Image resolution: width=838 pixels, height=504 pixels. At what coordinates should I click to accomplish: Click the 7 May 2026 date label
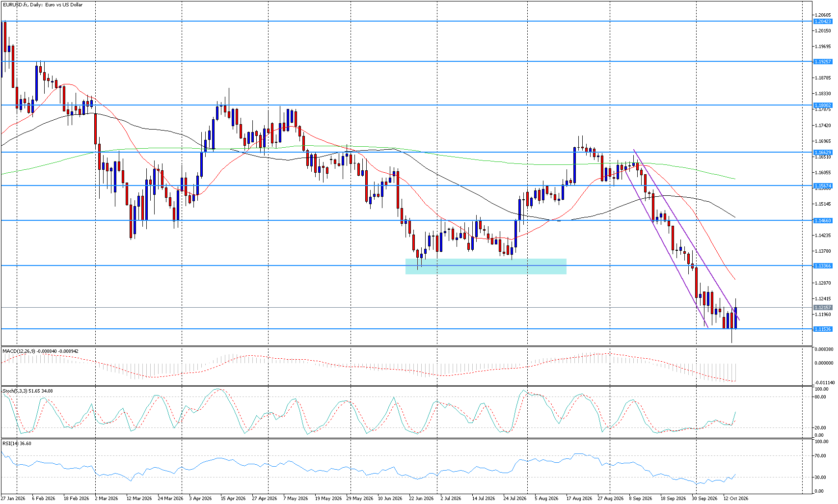point(296,499)
